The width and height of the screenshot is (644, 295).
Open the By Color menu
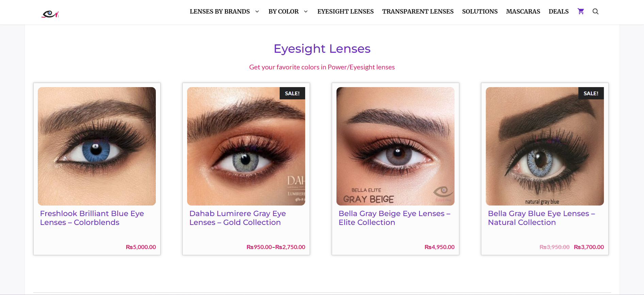[x=283, y=12]
